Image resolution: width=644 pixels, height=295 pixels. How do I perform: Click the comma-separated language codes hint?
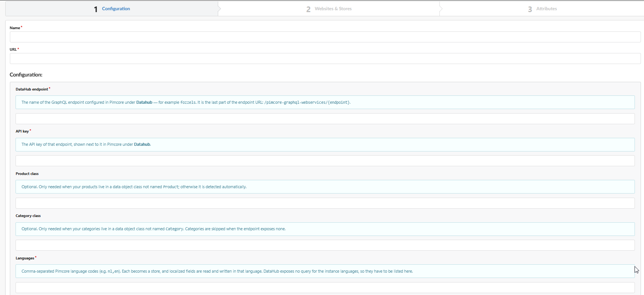tap(217, 271)
